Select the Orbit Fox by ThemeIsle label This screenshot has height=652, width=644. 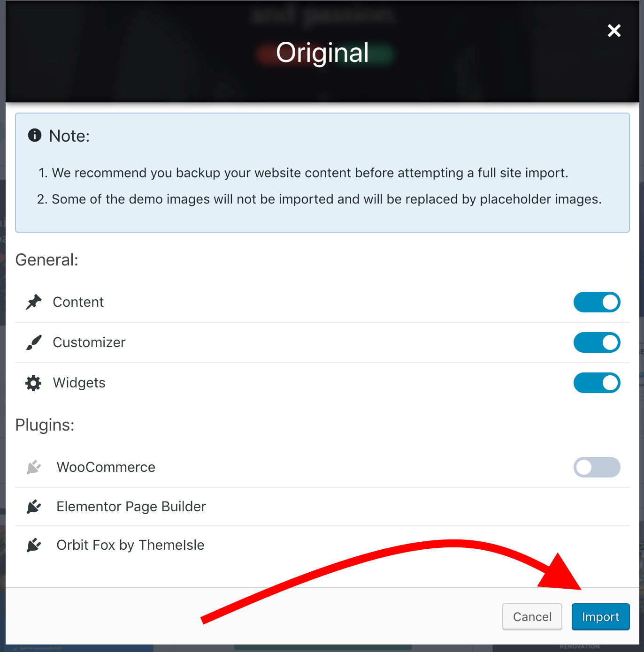point(130,545)
